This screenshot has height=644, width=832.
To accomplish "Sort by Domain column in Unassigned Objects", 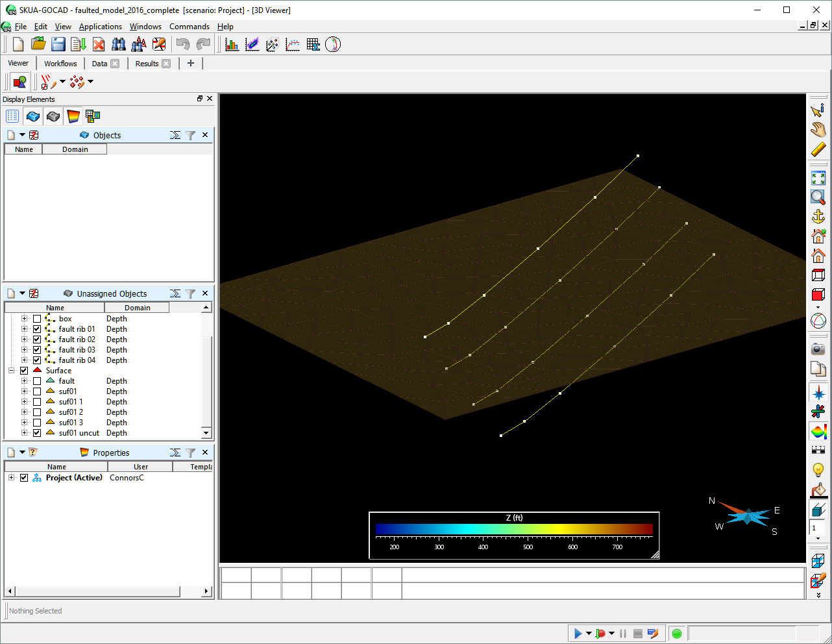I will click(137, 308).
